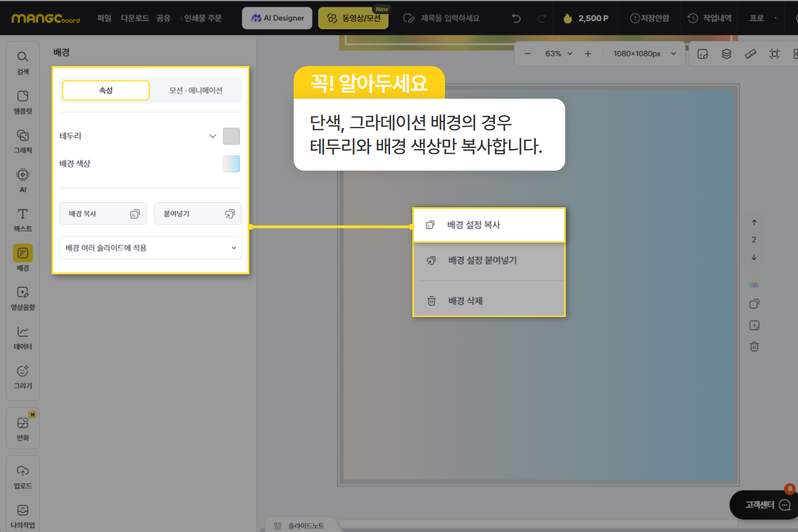Viewport: 798px width, 532px height.
Task: Open the 만화 comics panel
Action: (x=23, y=428)
